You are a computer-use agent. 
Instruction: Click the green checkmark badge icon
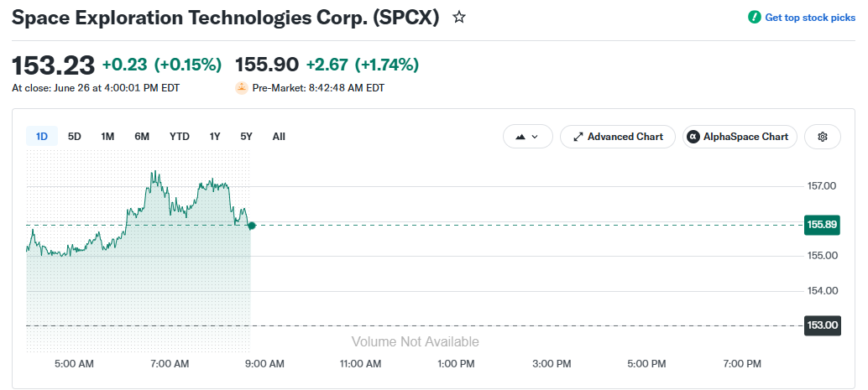pyautogui.click(x=754, y=17)
